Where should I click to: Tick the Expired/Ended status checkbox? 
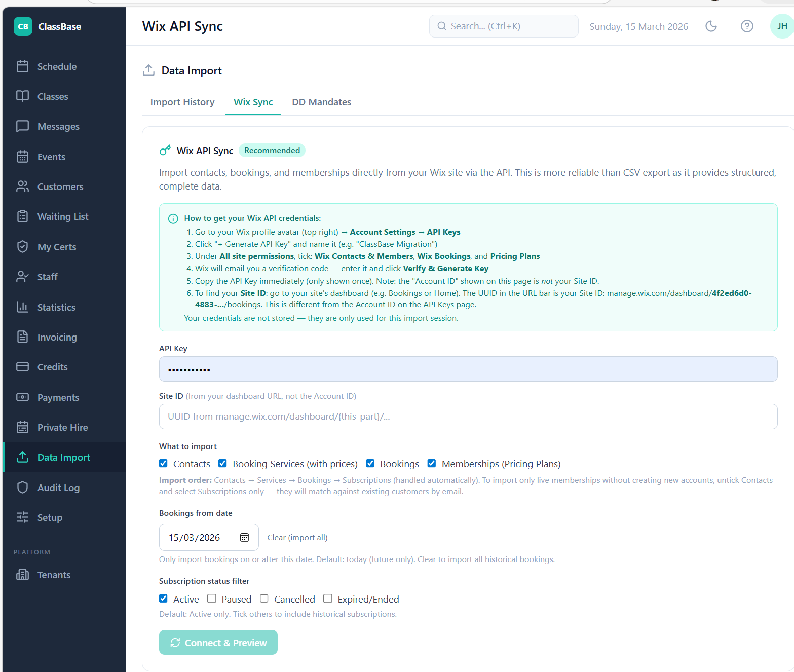coord(328,599)
